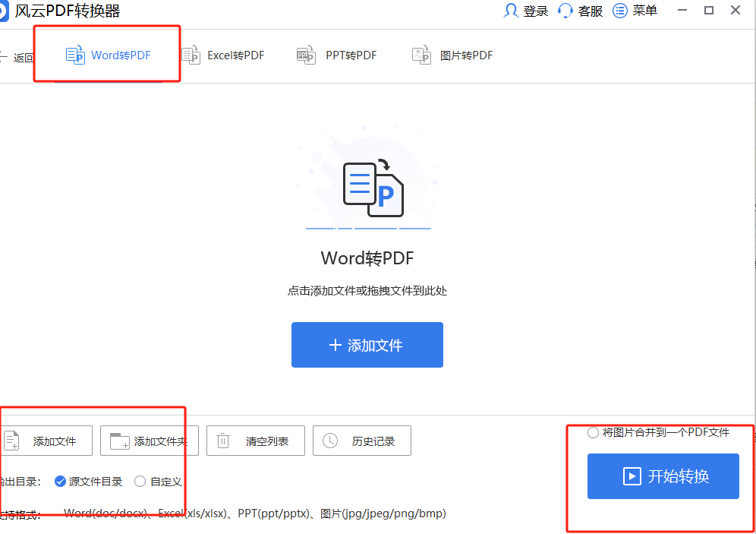Click the 点击添加文件或拖拽文件到此处 hint text
Screen dimensions: 756x534
tap(367, 291)
